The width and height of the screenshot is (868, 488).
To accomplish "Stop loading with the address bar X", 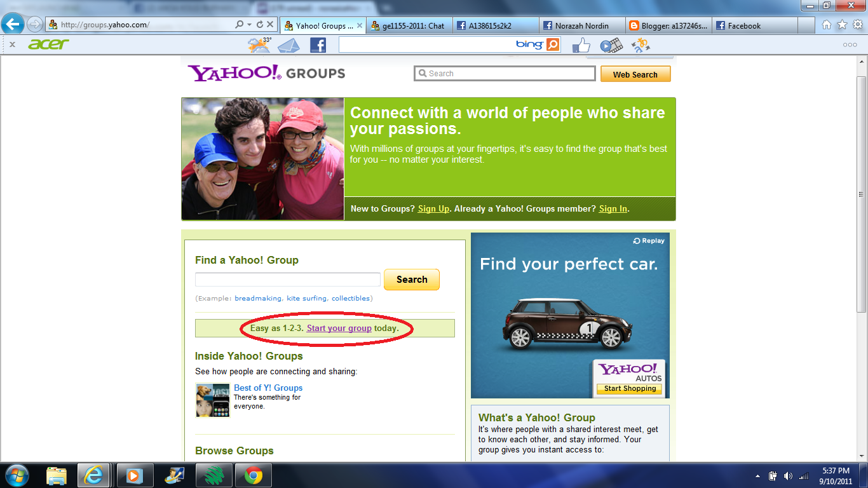I will (x=270, y=25).
